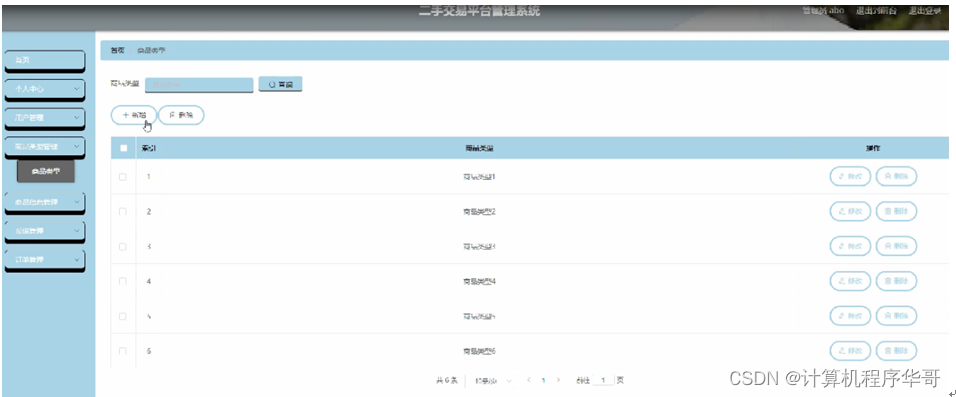Click 修改 for 商品类型5 row

click(x=851, y=316)
